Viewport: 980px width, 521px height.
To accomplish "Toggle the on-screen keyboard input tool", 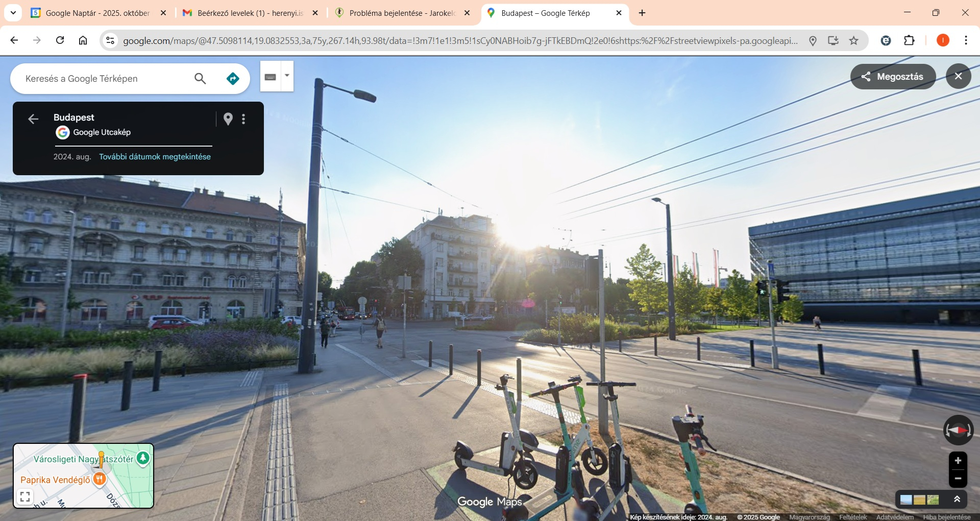I will (271, 77).
